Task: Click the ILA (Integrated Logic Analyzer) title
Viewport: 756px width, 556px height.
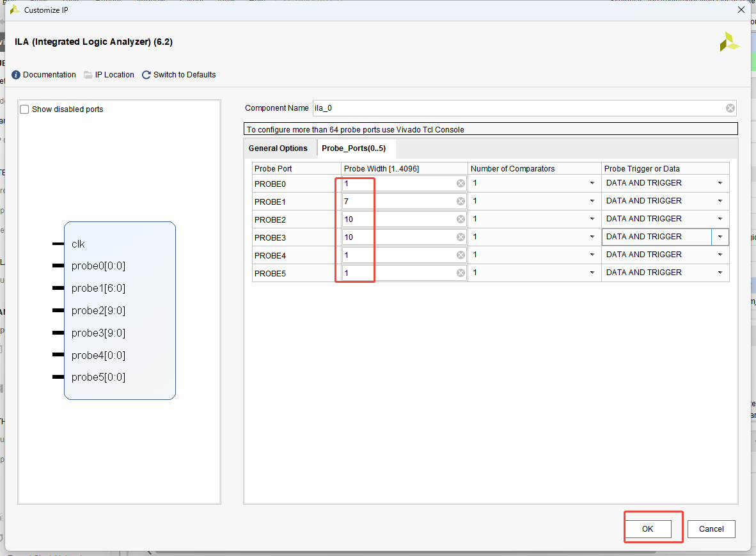Action: 93,42
